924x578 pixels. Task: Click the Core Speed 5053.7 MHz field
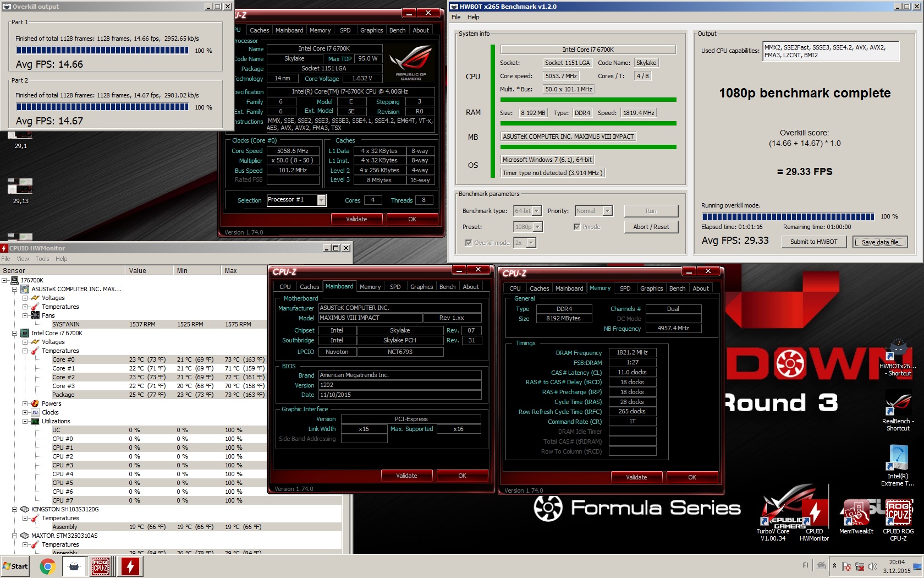click(561, 76)
